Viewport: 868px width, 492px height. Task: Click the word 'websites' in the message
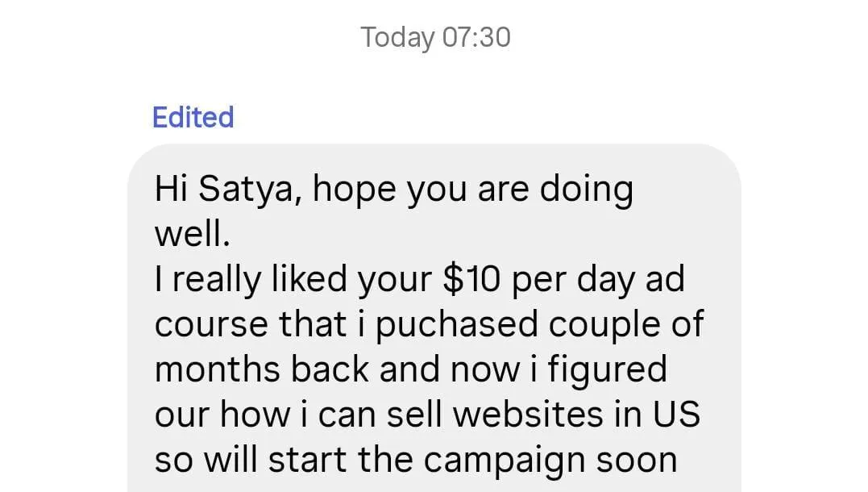pos(528,415)
